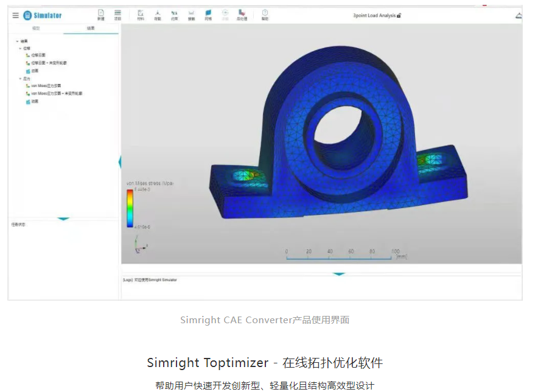Select the 荷载 (Load) tool

(158, 15)
